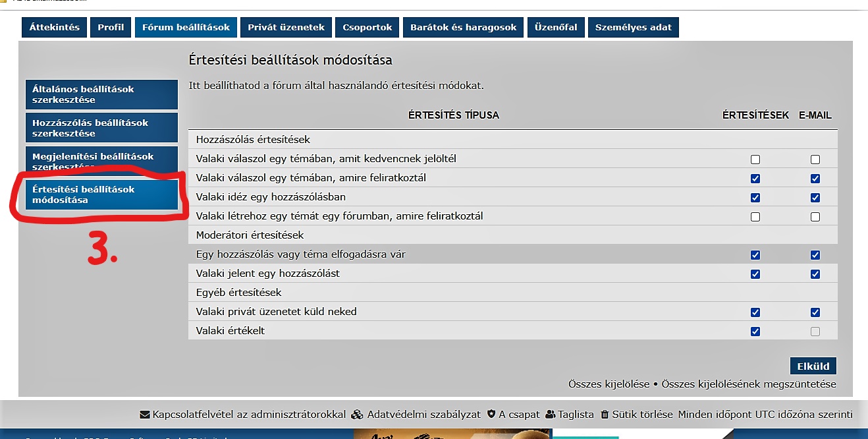Image resolution: width=868 pixels, height=439 pixels.
Task: Submit settings with the Elküld button
Action: (x=813, y=366)
